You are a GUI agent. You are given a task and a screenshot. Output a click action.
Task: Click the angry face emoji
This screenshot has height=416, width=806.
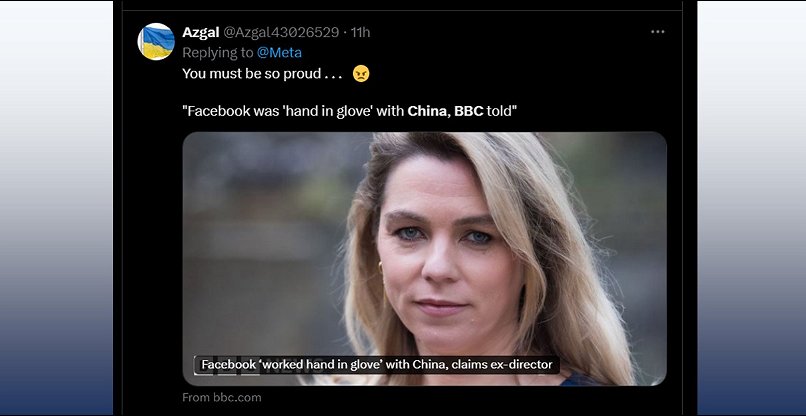point(361,73)
